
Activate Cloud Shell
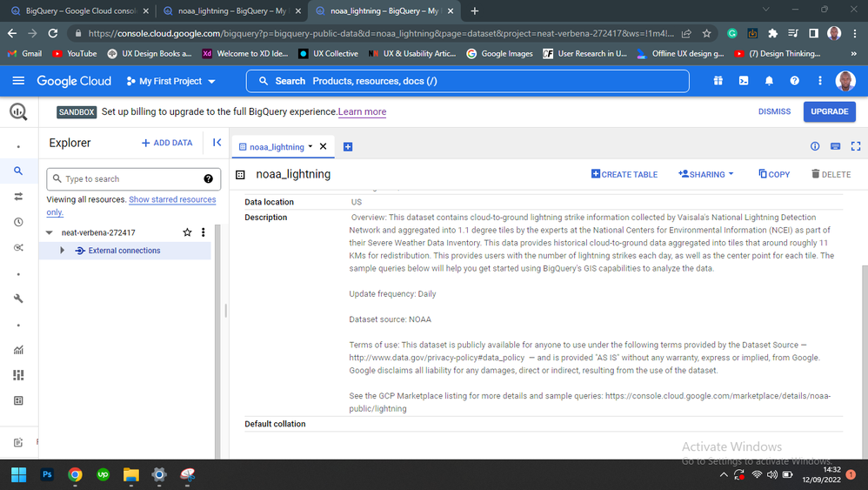coord(744,81)
